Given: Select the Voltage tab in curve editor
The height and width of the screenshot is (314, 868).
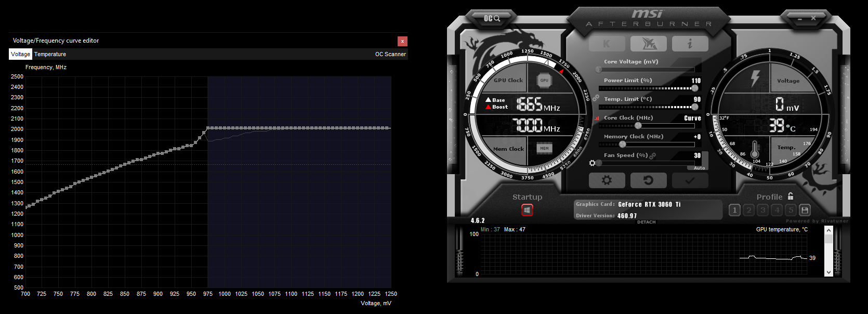Looking at the screenshot, I should pos(20,54).
